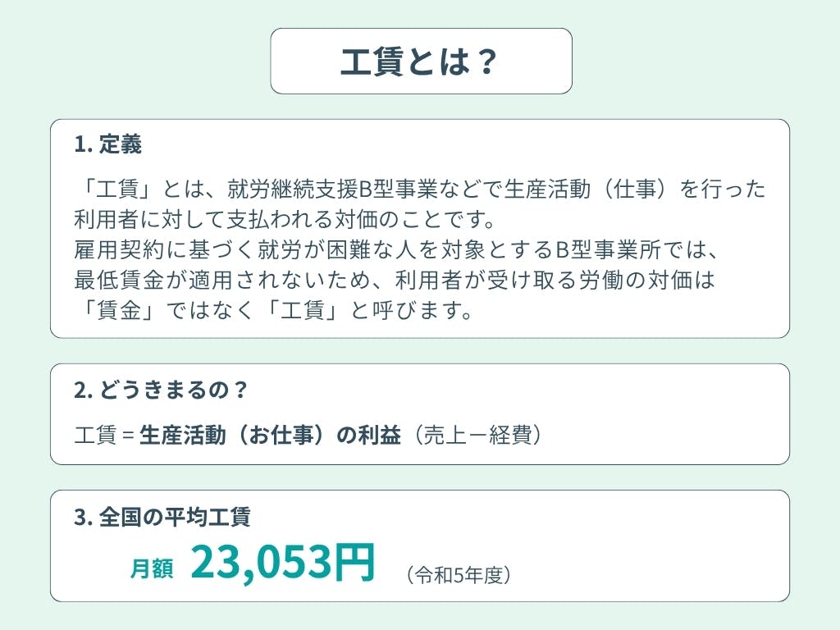Click the "（売上－経費）" note
840x630 pixels.
click(x=477, y=435)
